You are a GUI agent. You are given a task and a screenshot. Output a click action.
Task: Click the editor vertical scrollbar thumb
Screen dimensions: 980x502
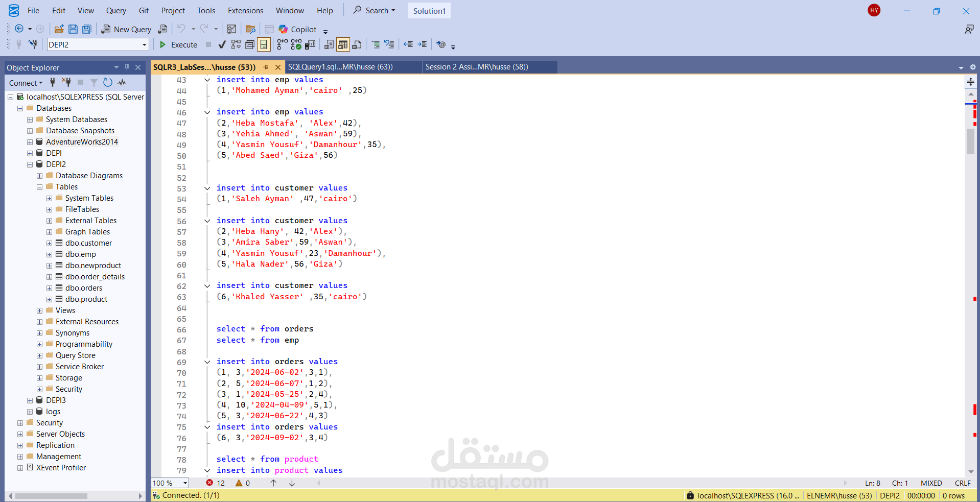(x=970, y=141)
